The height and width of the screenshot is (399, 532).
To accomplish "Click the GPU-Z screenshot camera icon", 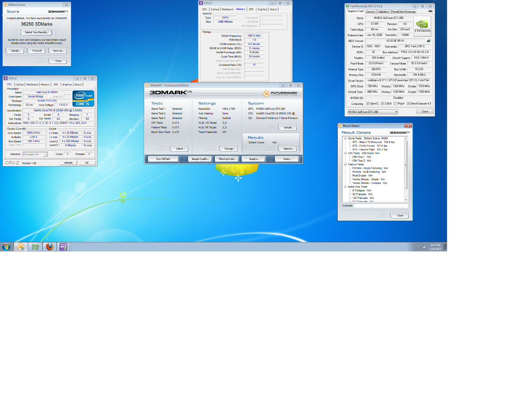I will click(x=430, y=11).
